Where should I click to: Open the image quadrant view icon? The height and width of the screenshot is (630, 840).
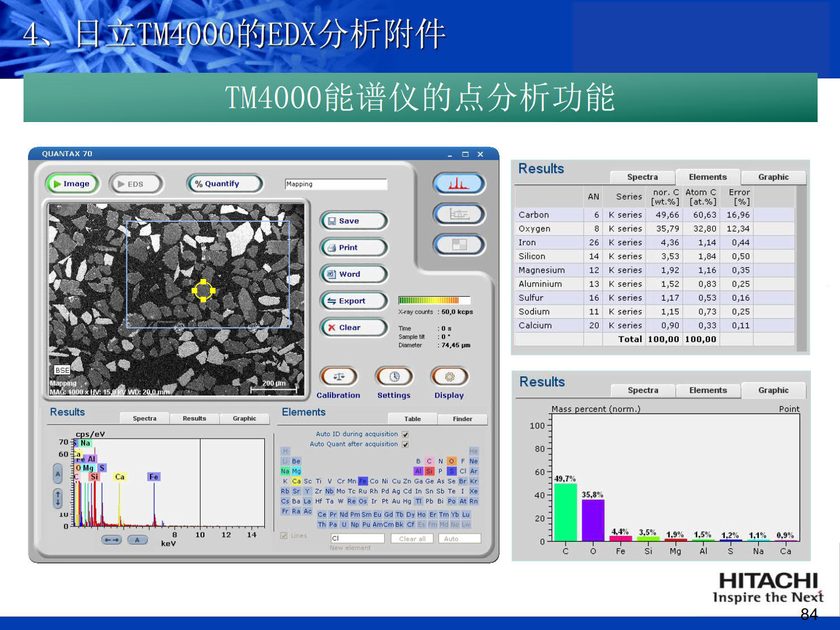(459, 244)
